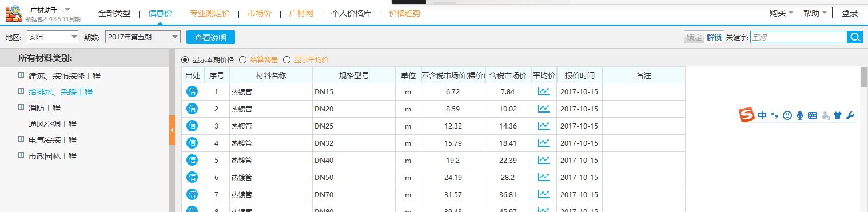Click the 规格型号 column header
868x212 pixels.
[353, 75]
